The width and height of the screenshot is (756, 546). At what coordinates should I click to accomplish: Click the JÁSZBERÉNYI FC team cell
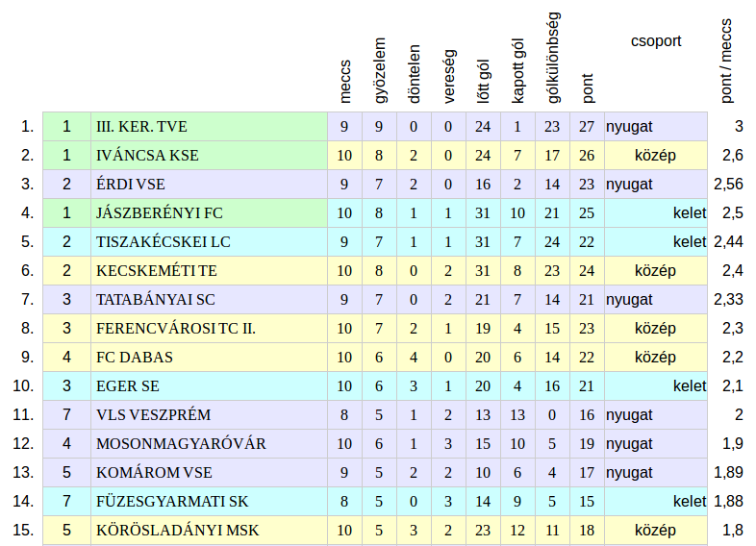coord(210,213)
